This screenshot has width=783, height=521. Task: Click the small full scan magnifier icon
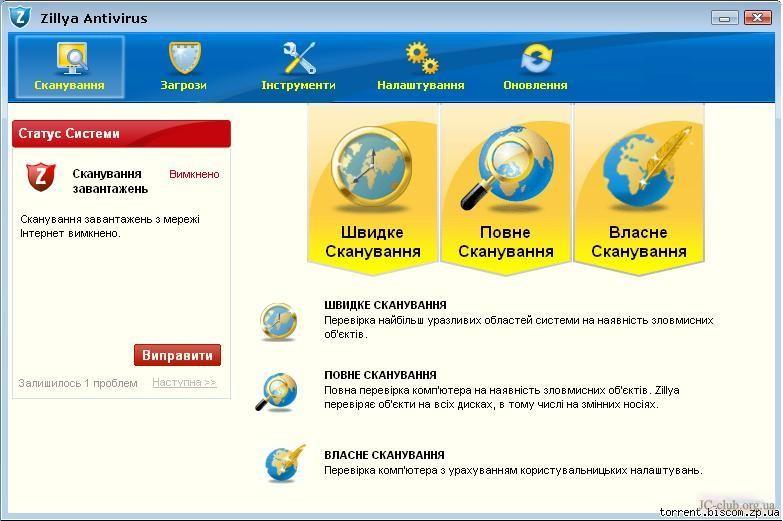click(275, 391)
